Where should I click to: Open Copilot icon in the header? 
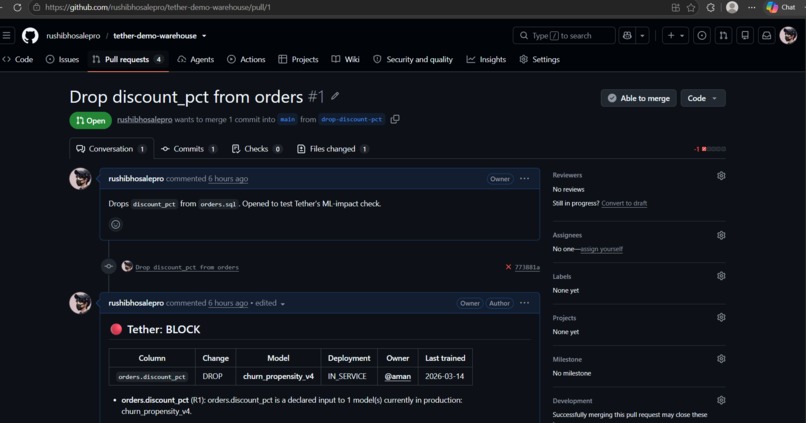627,35
